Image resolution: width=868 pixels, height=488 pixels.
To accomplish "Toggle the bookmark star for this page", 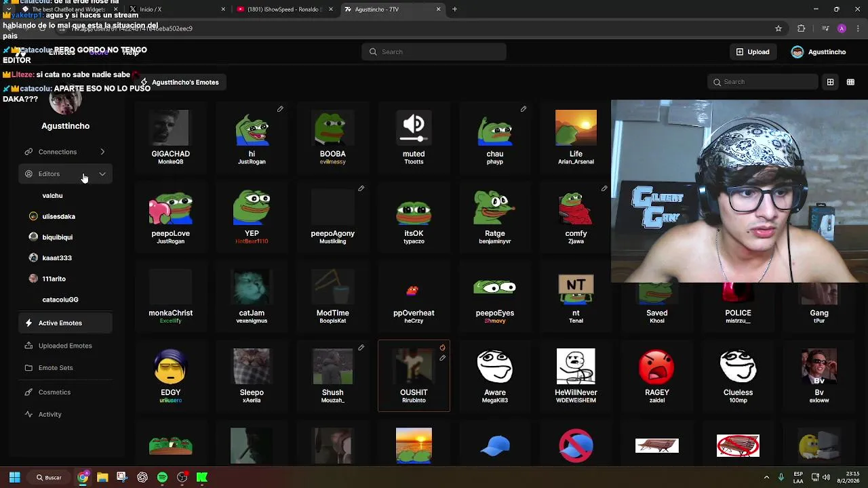I will click(778, 28).
